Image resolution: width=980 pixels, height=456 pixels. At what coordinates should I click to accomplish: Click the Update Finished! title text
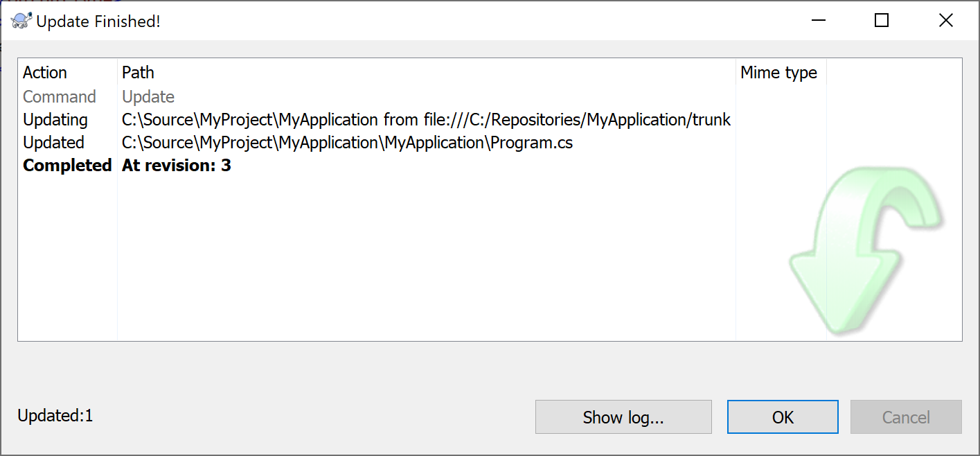98,21
